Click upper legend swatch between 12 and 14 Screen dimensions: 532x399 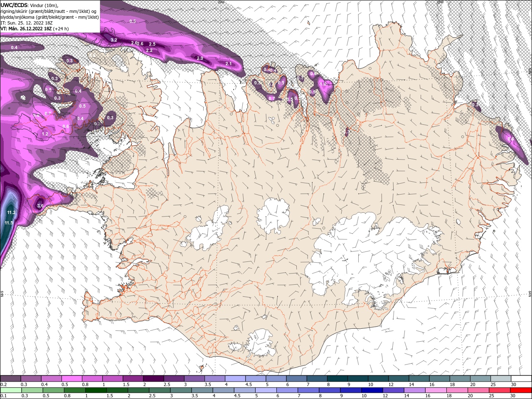(399, 379)
